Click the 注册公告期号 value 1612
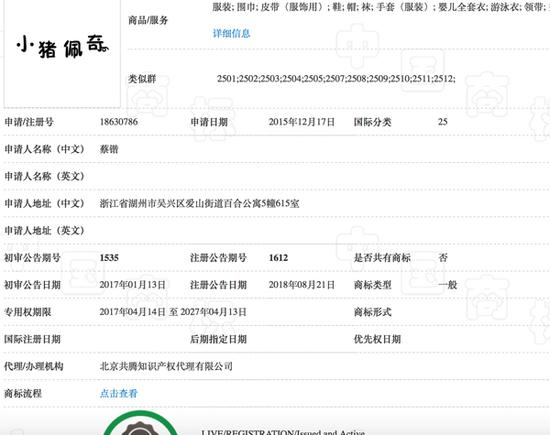Image resolution: width=550 pixels, height=435 pixels. [279, 258]
